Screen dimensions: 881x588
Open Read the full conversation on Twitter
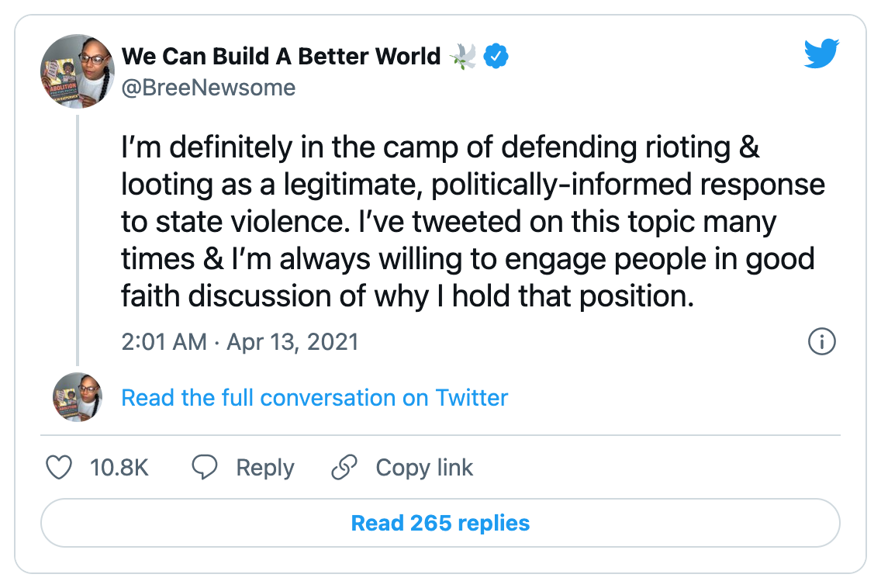pos(315,398)
